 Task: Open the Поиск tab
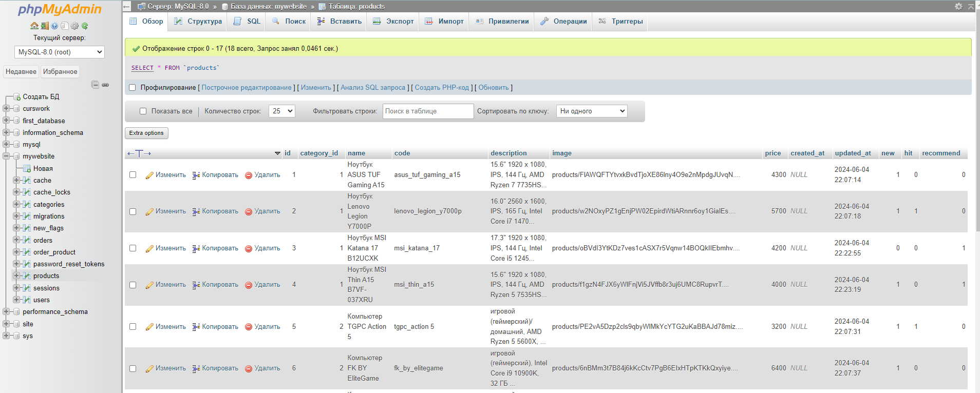coord(289,22)
